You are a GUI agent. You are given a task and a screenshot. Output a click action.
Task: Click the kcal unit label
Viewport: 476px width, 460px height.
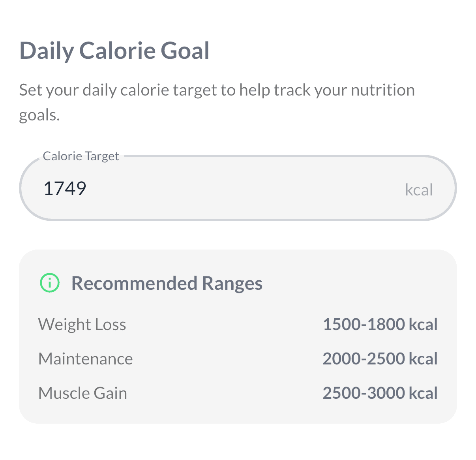point(419,190)
